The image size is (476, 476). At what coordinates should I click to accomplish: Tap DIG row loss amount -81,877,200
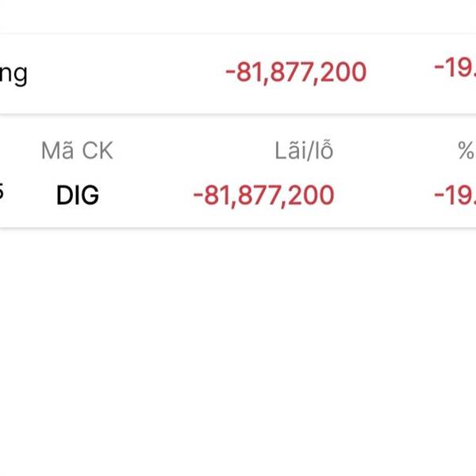coord(264,196)
